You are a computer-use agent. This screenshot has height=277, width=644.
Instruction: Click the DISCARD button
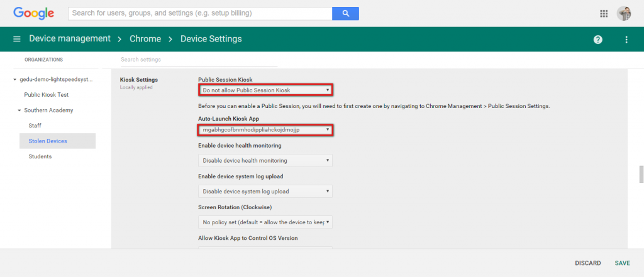coord(588,263)
